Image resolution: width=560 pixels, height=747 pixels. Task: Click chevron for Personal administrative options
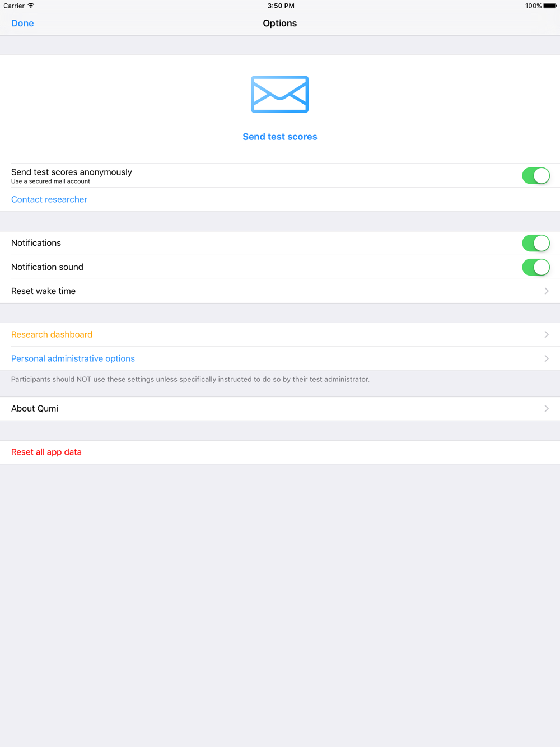pos(547,358)
